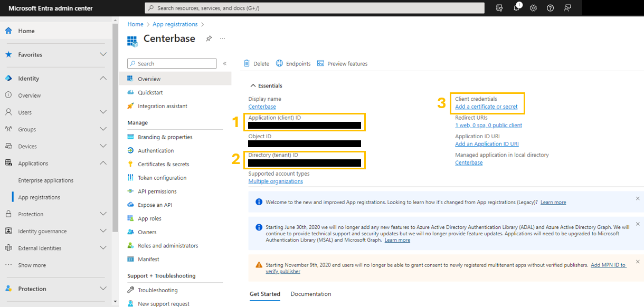Click Show more in the sidebar
This screenshot has width=644, height=307.
(32, 265)
